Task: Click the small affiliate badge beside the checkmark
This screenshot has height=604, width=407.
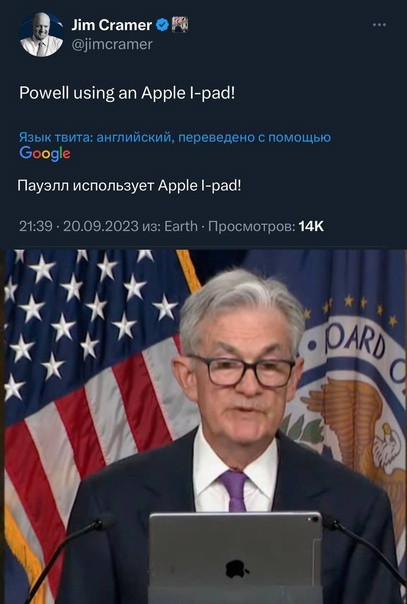Action: (179, 25)
